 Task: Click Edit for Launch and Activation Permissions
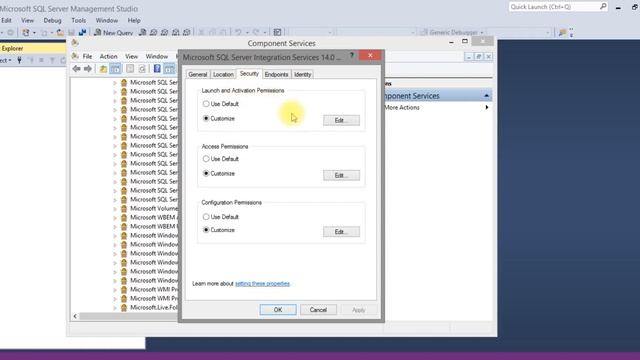pyautogui.click(x=341, y=120)
